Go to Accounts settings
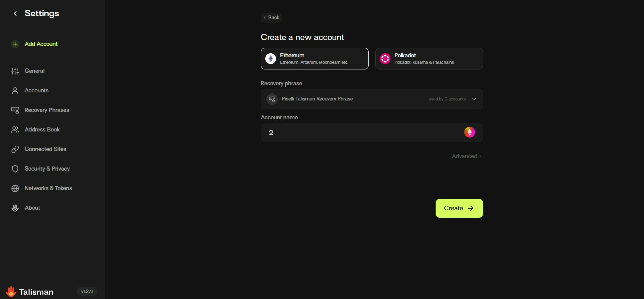Image resolution: width=644 pixels, height=299 pixels. (36, 91)
